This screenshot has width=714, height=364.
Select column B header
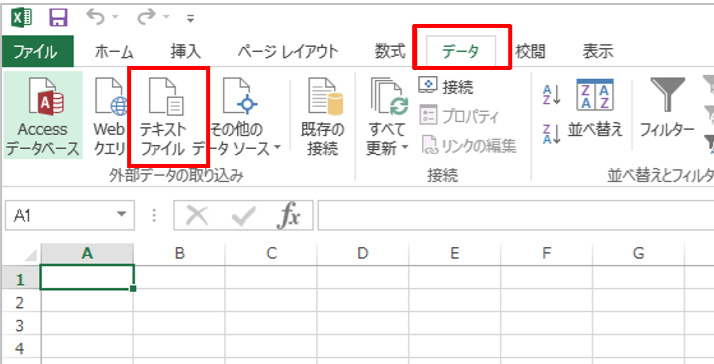pos(179,254)
